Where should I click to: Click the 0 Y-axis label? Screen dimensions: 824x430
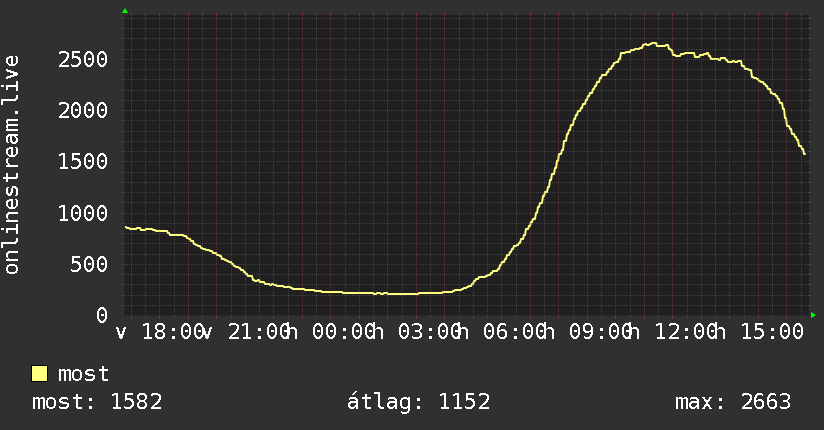102,315
